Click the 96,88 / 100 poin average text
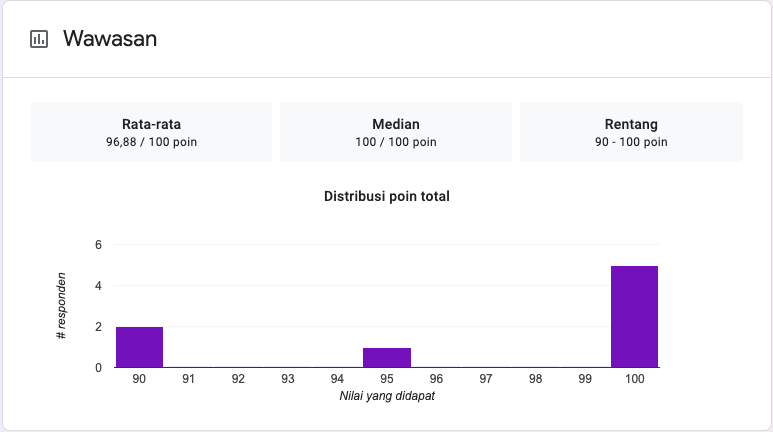773x432 pixels. click(151, 142)
